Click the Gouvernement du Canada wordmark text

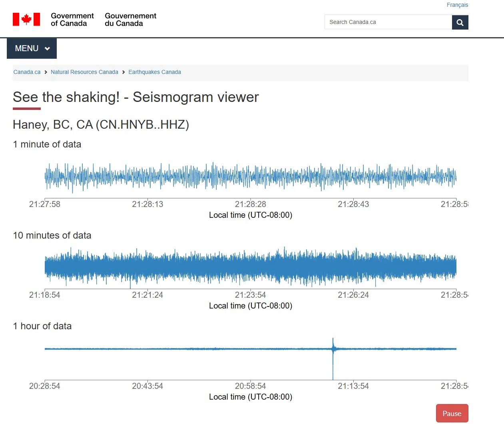click(x=130, y=20)
